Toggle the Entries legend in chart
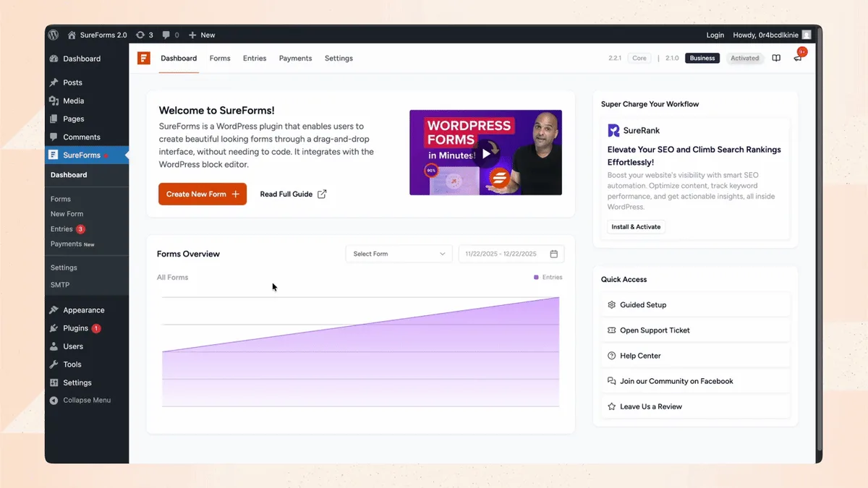Screen dimensions: 868x488 [x=548, y=277]
